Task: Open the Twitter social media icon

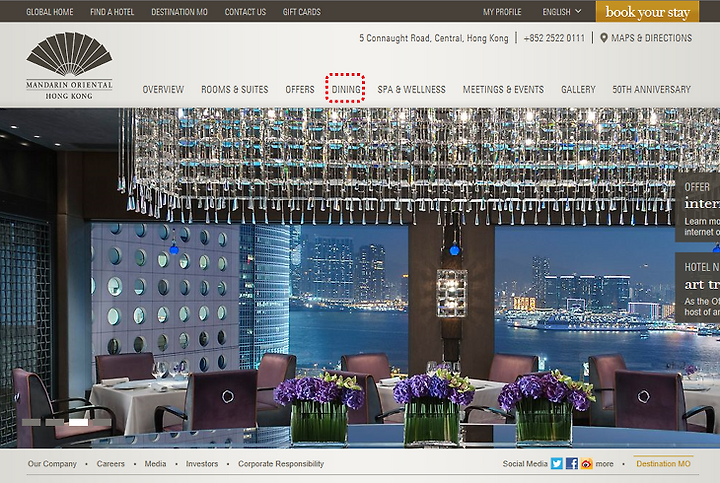Action: coord(557,463)
